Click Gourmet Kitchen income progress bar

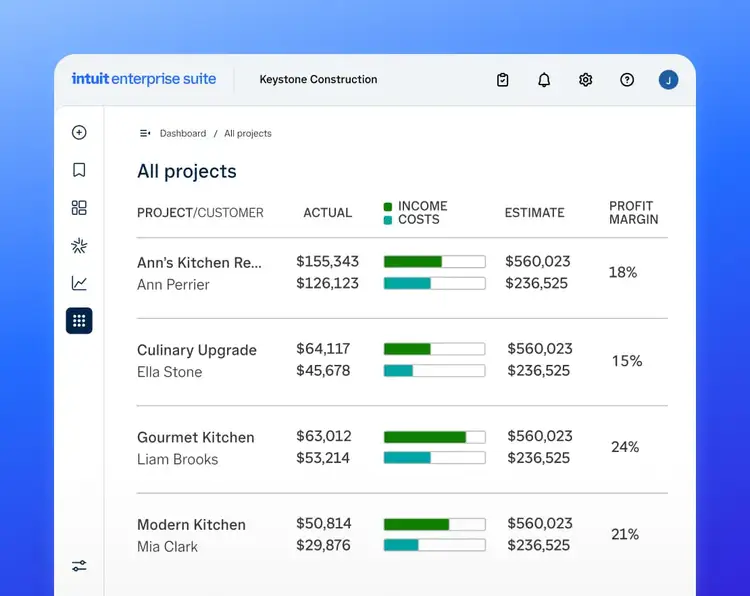pos(434,437)
